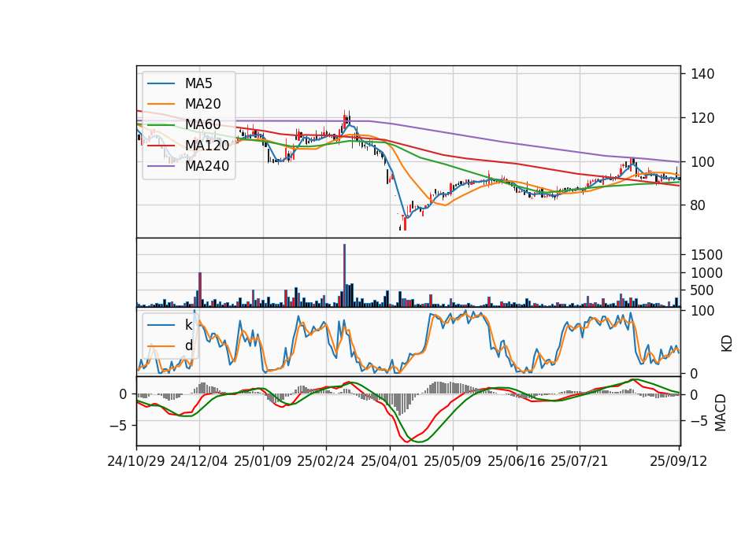Click the −5 label on left MACD axis

coord(116,426)
